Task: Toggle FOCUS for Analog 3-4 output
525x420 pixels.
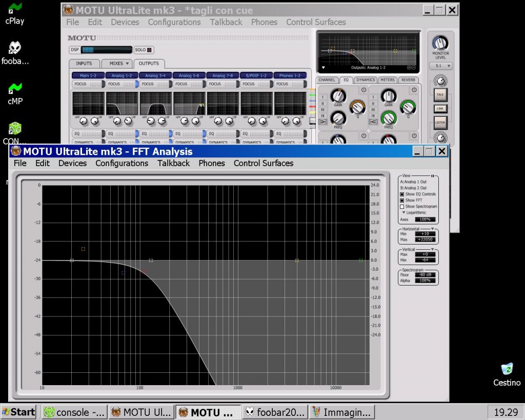Action: 156,84
